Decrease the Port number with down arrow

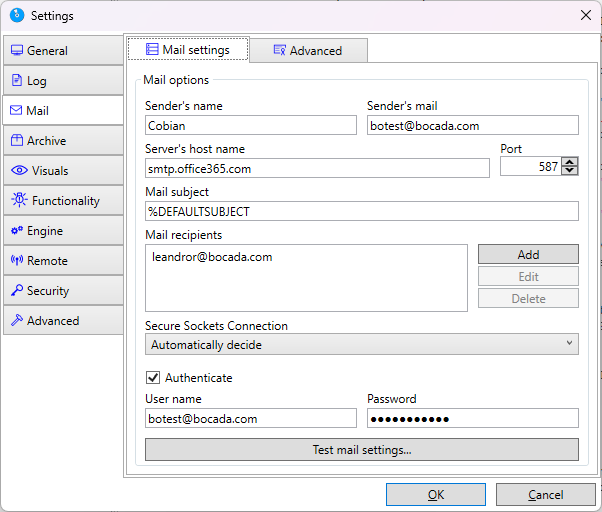pos(570,172)
